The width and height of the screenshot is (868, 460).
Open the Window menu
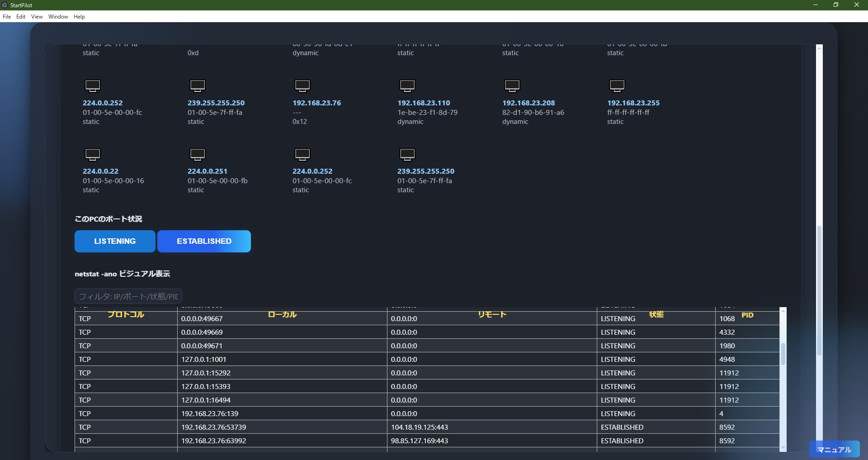point(57,17)
